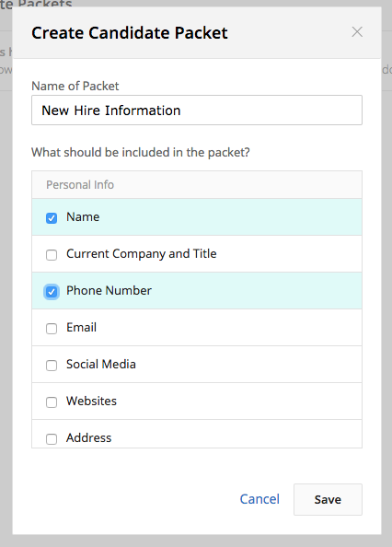The image size is (392, 547).
Task: Save the candidate packet
Action: [x=328, y=499]
